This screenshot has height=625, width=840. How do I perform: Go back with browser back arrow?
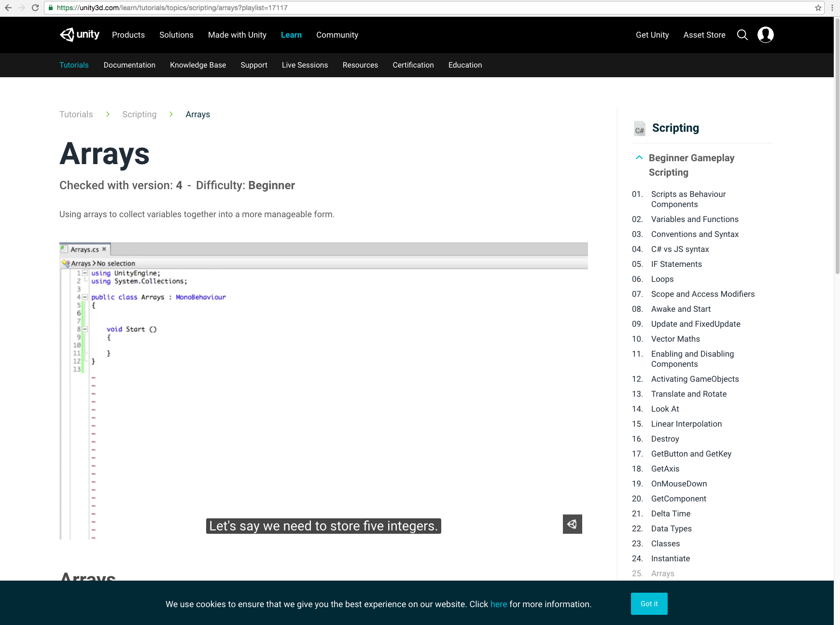[x=8, y=8]
